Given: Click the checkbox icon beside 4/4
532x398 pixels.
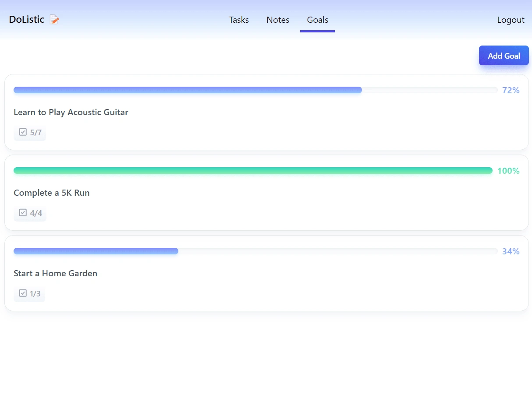Looking at the screenshot, I should click(x=23, y=212).
